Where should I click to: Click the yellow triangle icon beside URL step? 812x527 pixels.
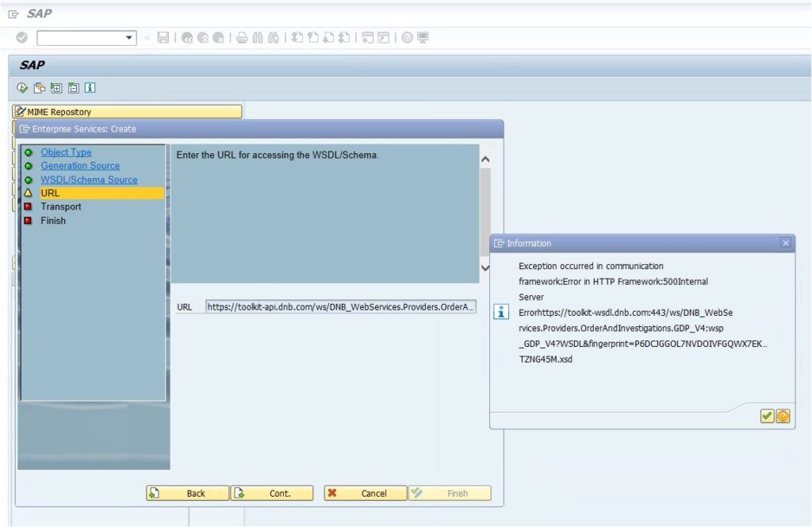pyautogui.click(x=29, y=193)
